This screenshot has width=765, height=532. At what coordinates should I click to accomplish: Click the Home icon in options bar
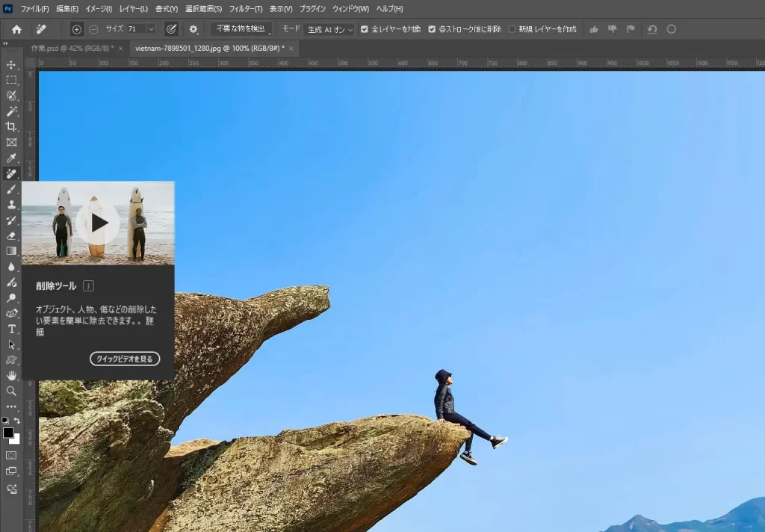(16, 29)
